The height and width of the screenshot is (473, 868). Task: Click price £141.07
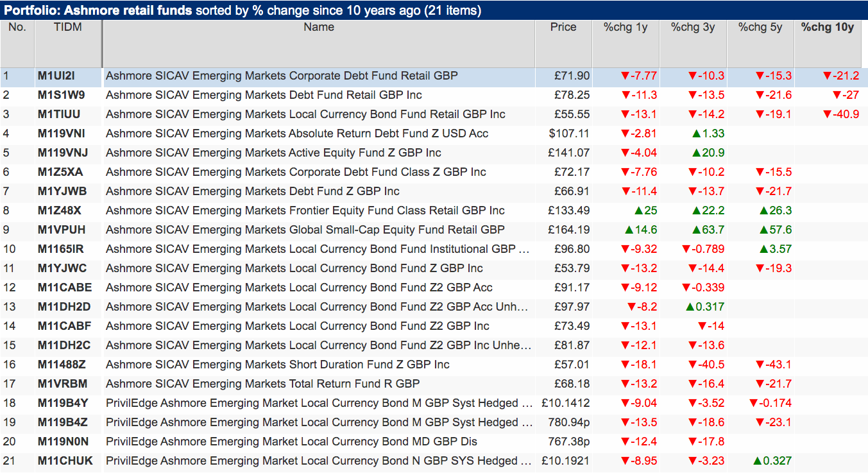click(569, 153)
